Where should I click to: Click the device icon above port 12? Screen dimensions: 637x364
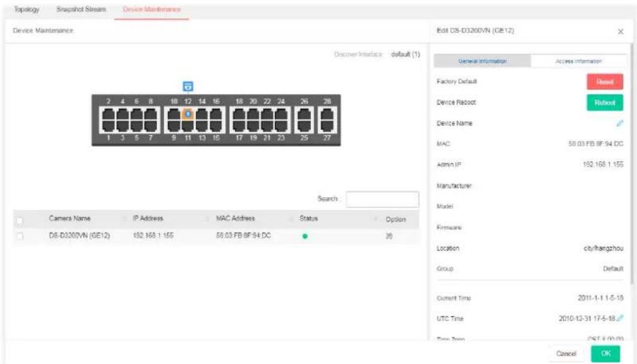coord(188,86)
